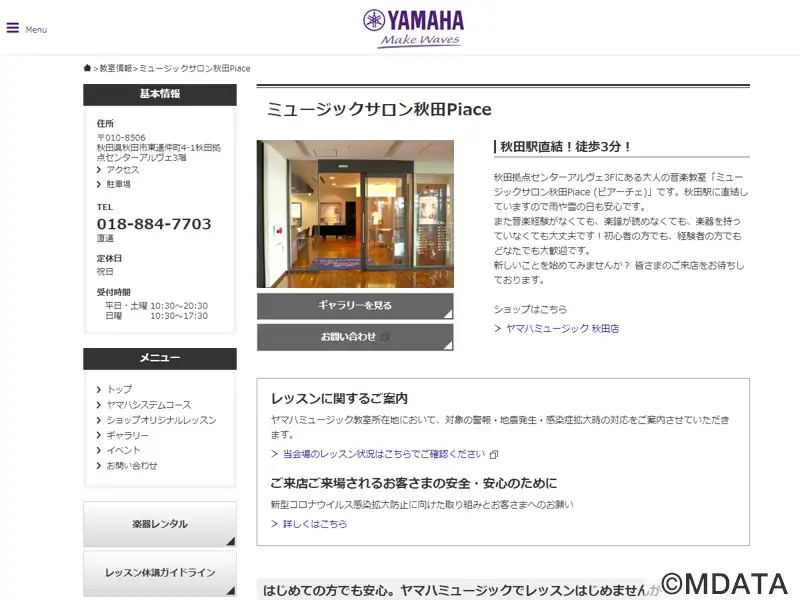This screenshot has height=600, width=800.
Task: Open ヤマハミュージック 秋田店 shop link
Action: pos(562,329)
